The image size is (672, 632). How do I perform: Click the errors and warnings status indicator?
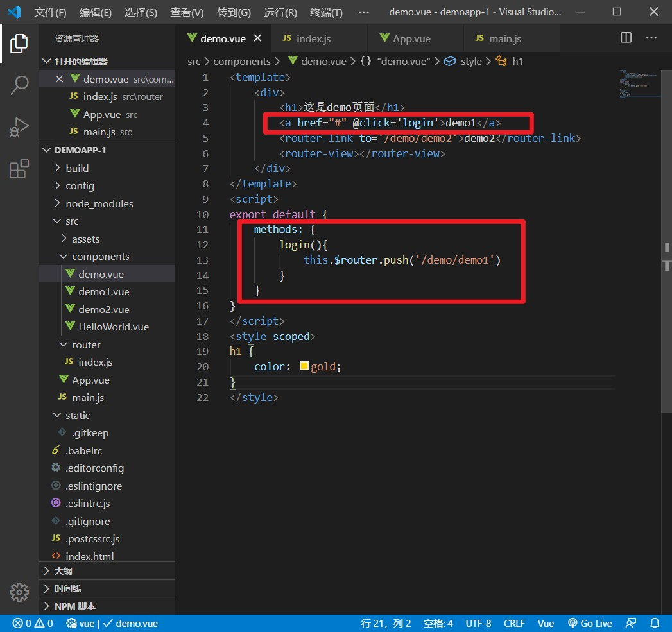pyautogui.click(x=33, y=623)
